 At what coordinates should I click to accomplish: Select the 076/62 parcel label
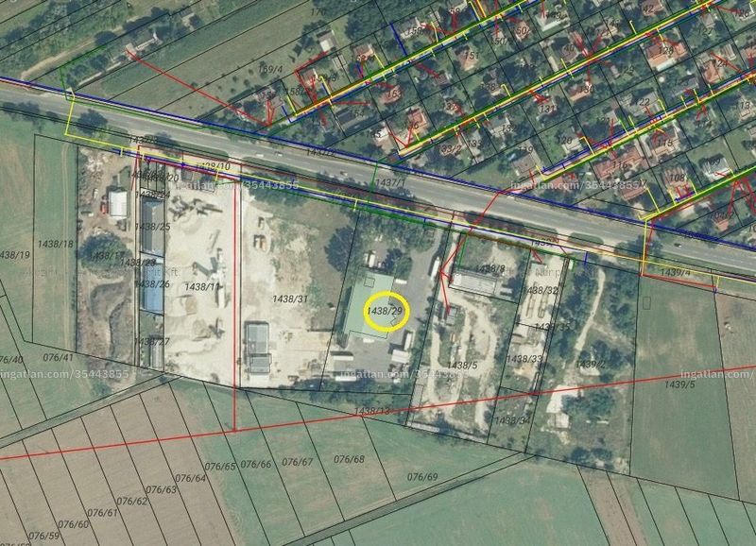coord(132,502)
